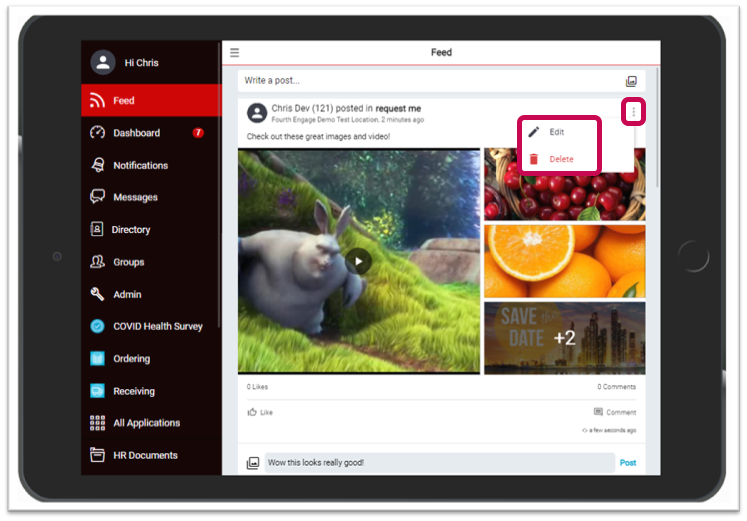Open Receiving from the sidebar

tap(151, 391)
